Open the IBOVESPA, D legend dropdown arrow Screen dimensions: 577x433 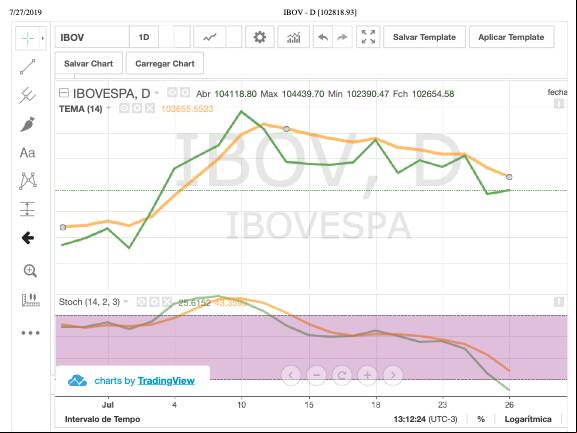click(157, 93)
